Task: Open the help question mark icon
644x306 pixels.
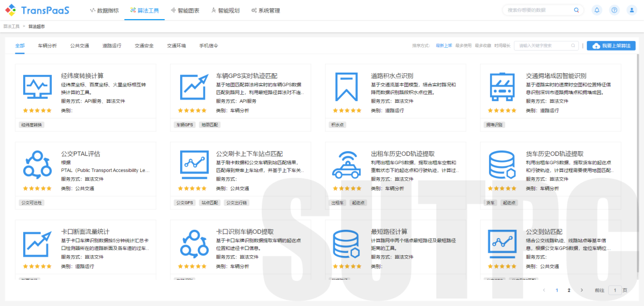Action: [x=614, y=10]
